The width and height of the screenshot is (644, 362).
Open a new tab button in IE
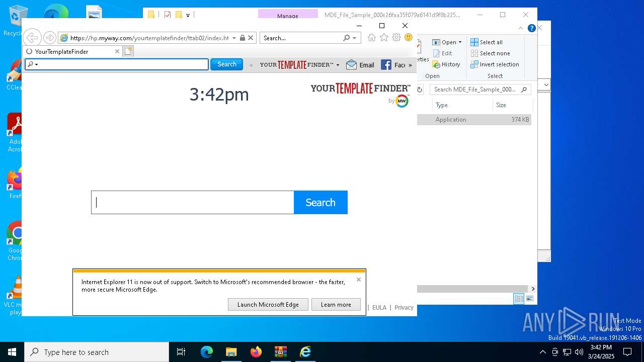click(x=128, y=51)
